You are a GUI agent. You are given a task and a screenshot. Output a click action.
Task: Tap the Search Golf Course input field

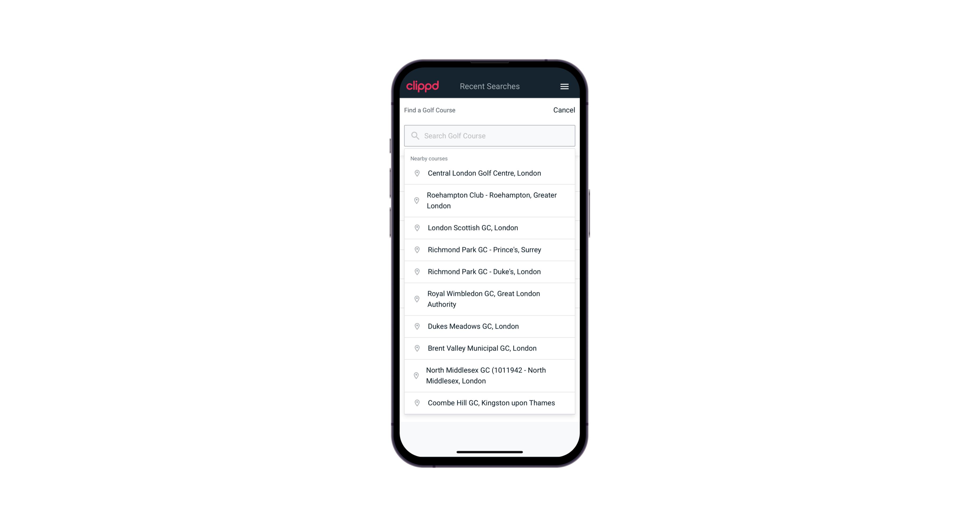(x=489, y=135)
